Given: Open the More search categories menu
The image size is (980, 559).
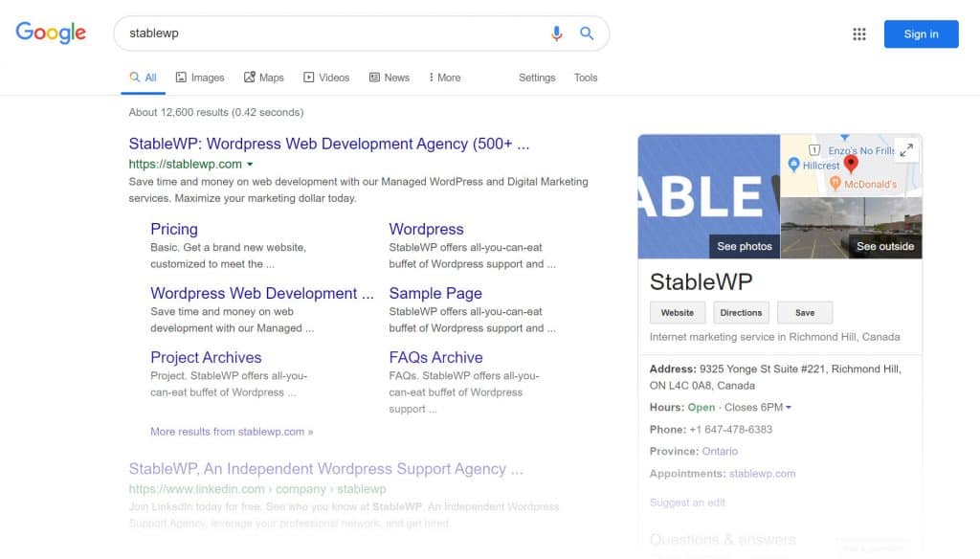Looking at the screenshot, I should pyautogui.click(x=445, y=78).
